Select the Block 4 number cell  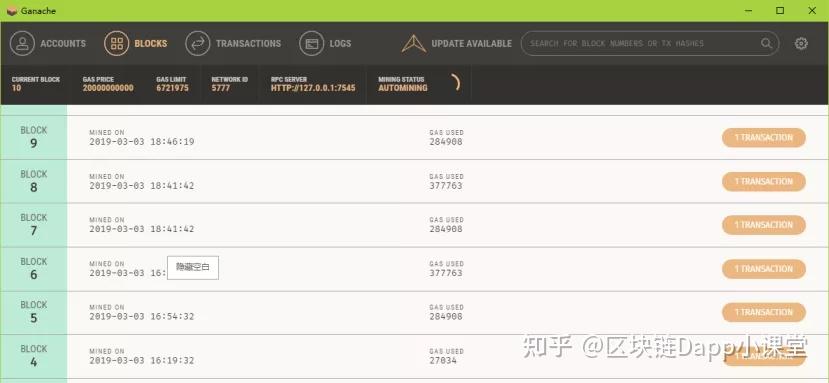pyautogui.click(x=34, y=356)
